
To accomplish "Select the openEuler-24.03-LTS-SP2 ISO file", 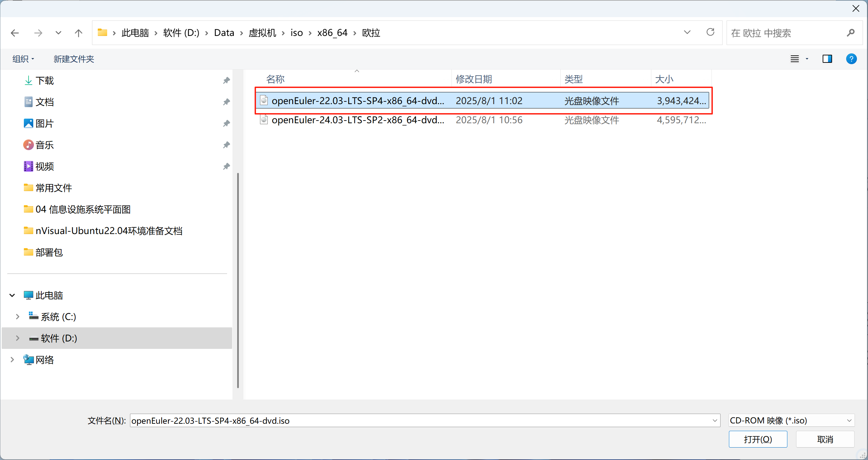I will pos(357,120).
